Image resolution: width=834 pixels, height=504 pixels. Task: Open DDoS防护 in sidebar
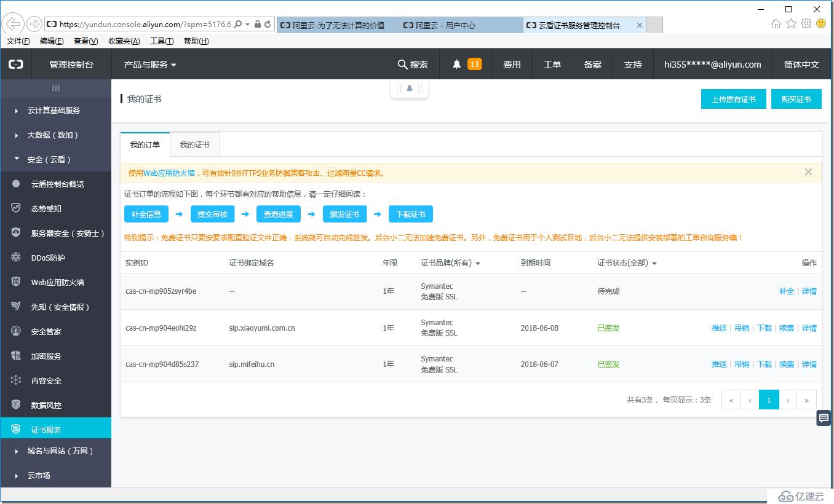[56, 258]
